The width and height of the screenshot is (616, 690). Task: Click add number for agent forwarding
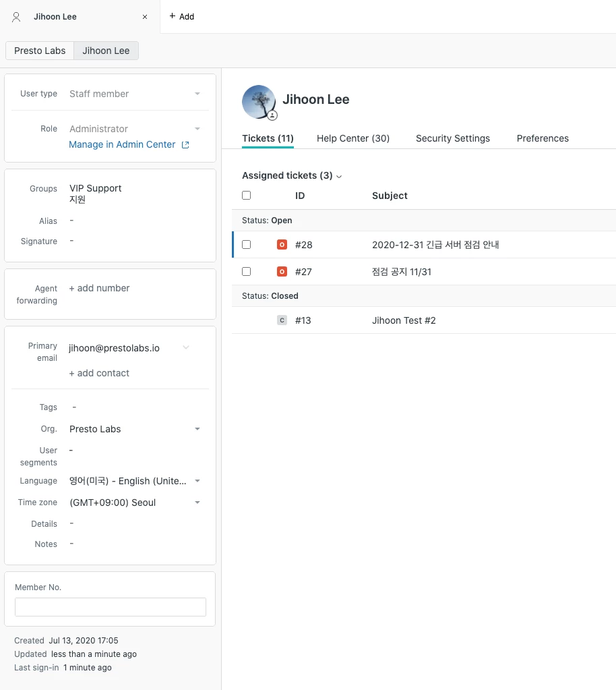click(99, 288)
